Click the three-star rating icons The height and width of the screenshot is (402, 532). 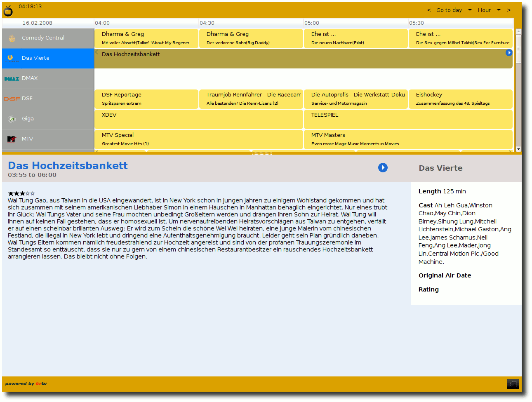21,193
